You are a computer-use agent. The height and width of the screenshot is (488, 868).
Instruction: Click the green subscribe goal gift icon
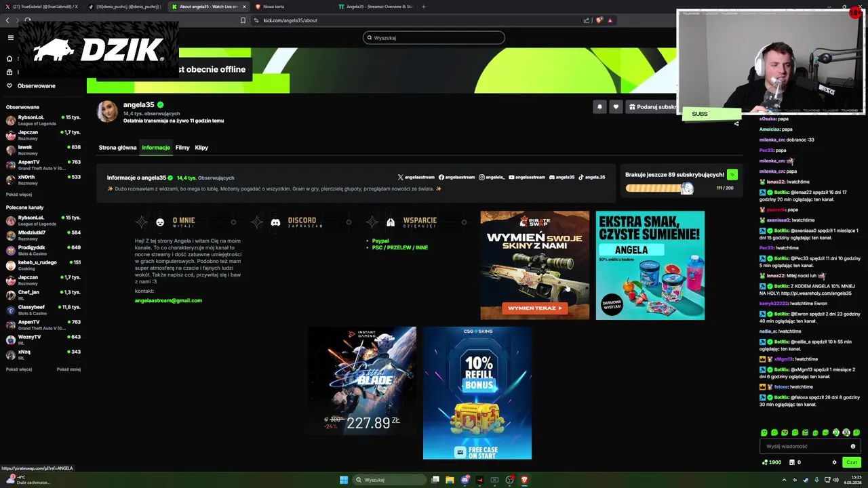pos(732,174)
